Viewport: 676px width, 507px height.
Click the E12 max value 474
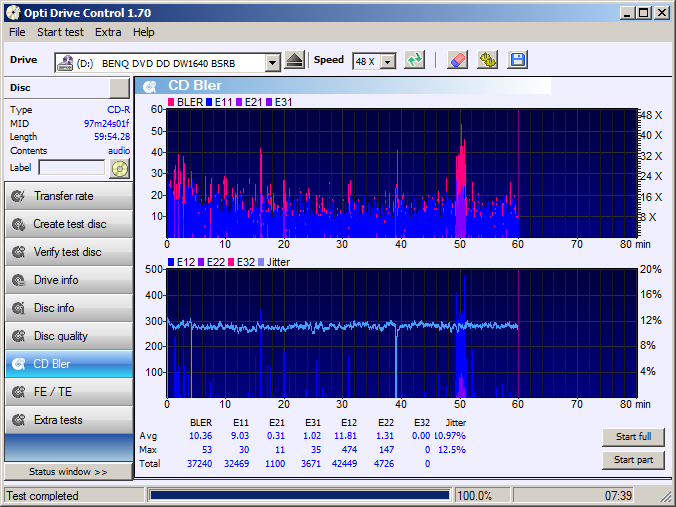tap(349, 450)
